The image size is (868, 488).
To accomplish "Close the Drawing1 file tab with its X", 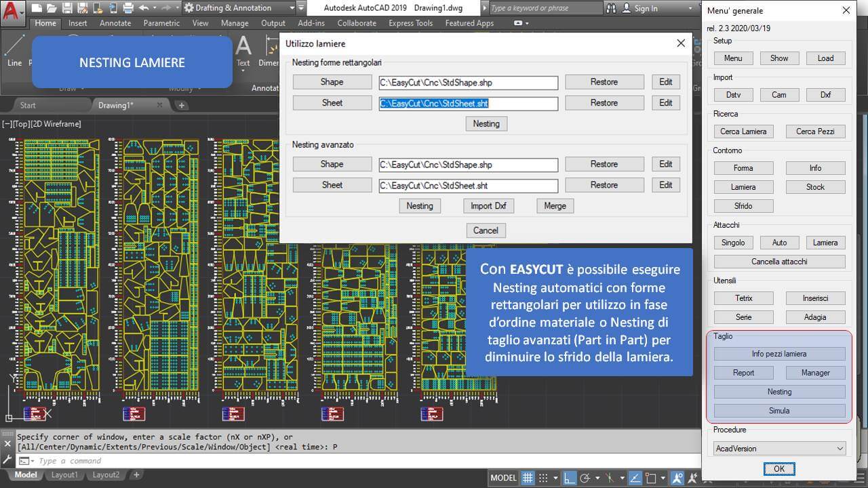I will click(161, 105).
